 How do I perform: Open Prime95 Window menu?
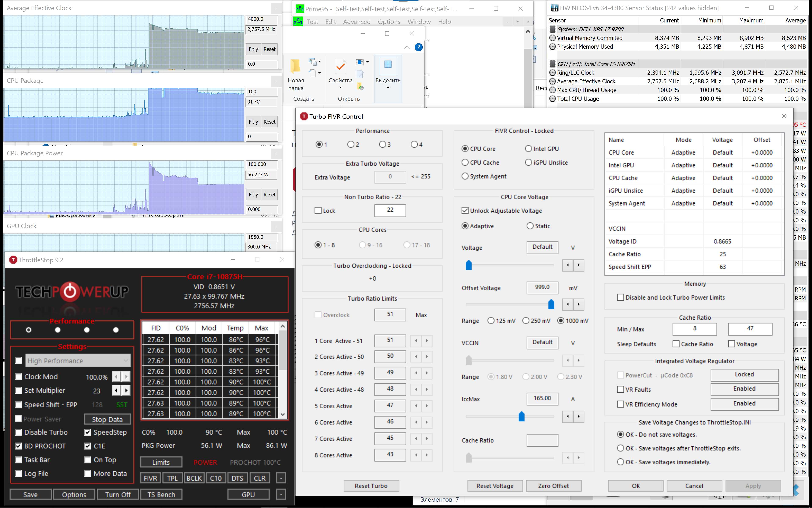[419, 22]
